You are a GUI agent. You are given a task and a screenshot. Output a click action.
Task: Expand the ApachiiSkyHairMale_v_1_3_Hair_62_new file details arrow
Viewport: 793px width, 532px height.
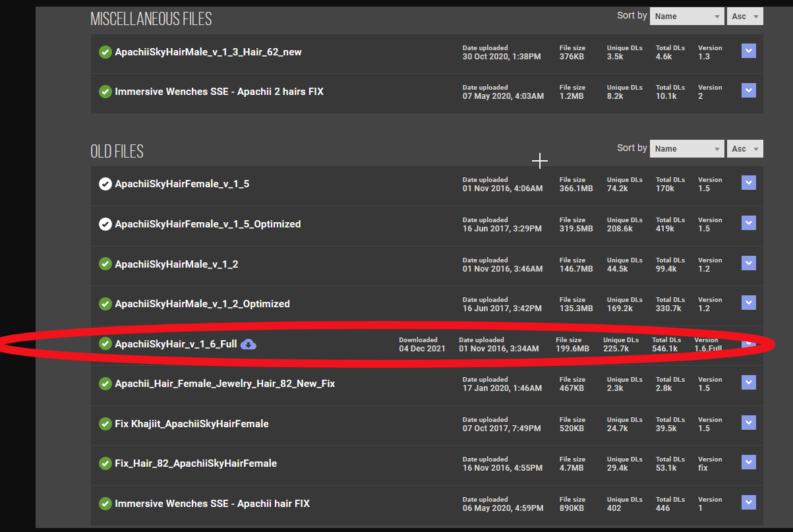pyautogui.click(x=748, y=51)
